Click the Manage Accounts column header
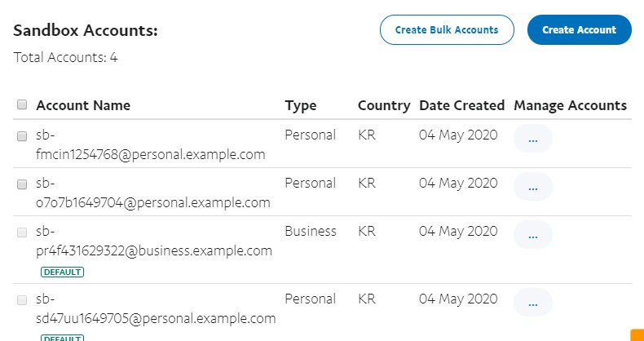 pyautogui.click(x=570, y=105)
